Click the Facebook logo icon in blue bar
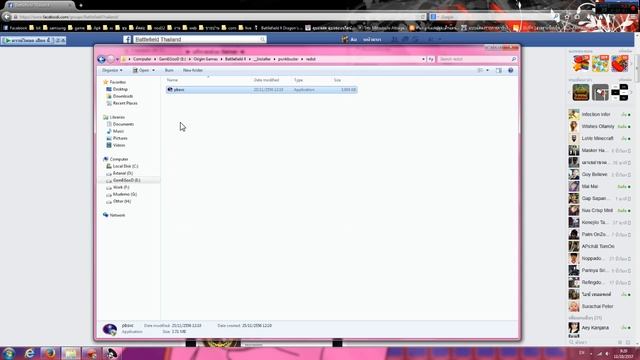Image resolution: width=640 pixels, height=360 pixels. (127, 40)
